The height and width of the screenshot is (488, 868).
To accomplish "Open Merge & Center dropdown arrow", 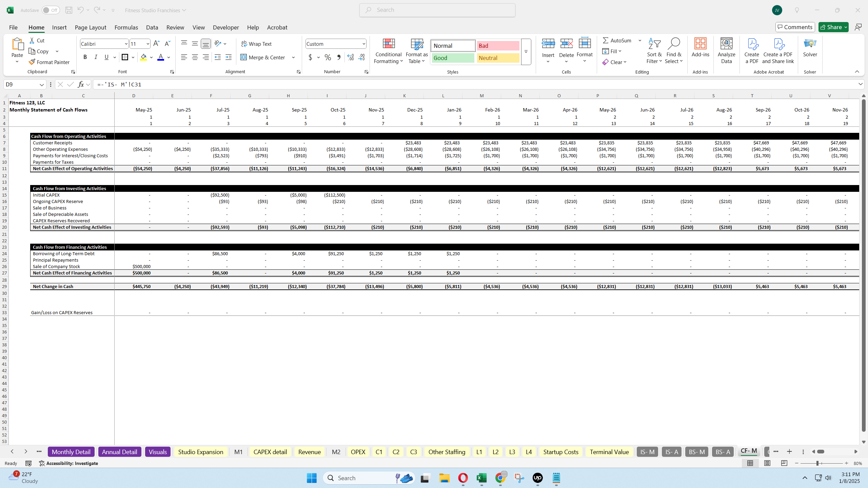I will point(293,57).
